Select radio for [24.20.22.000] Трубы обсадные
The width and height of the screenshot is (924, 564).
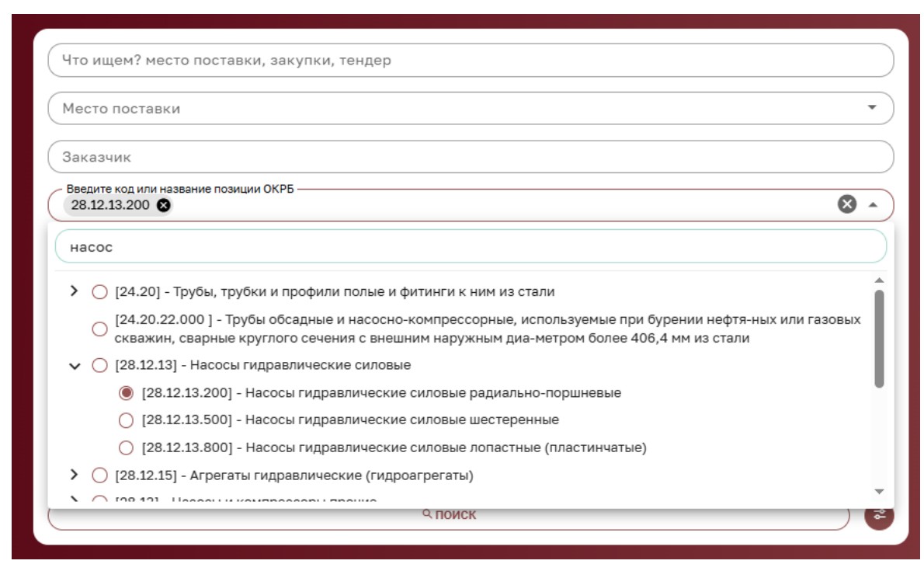coord(99,329)
